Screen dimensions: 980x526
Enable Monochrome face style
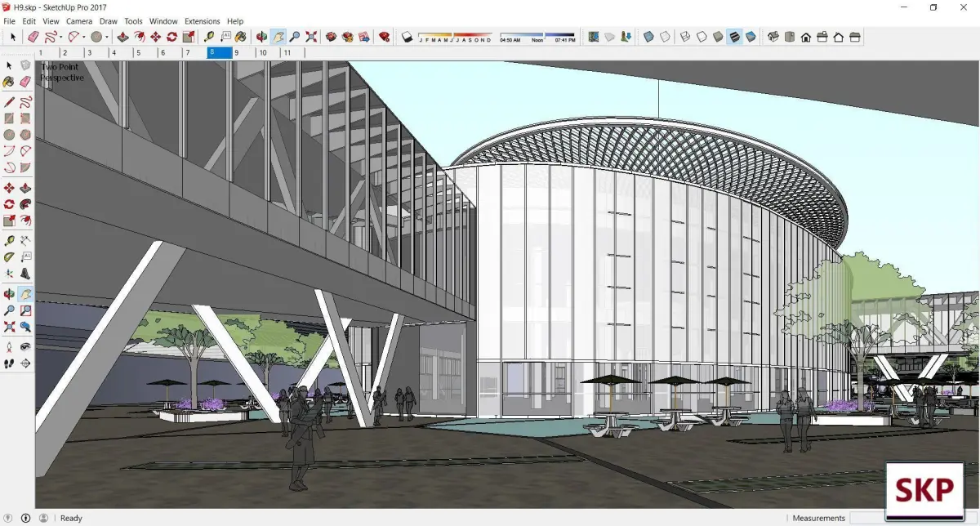(751, 37)
